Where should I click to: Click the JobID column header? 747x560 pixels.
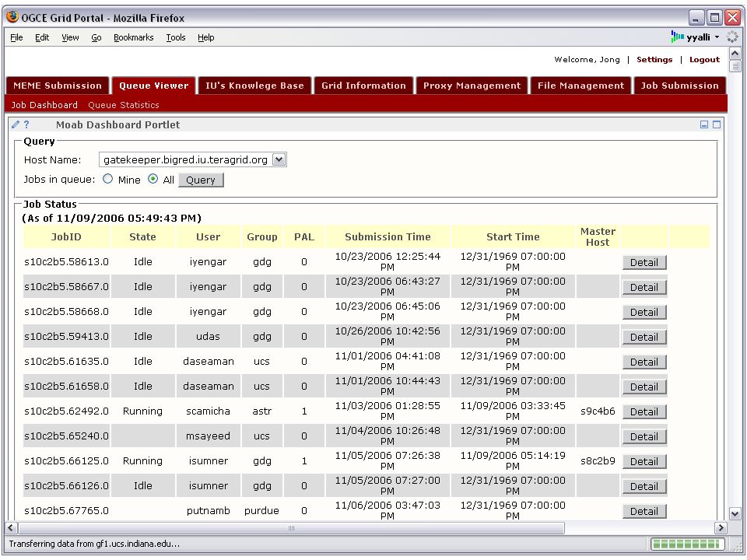coord(66,236)
